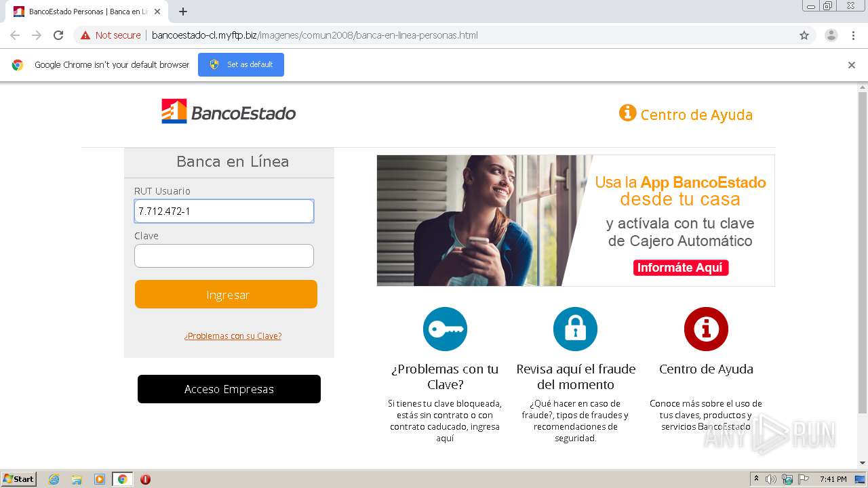
Task: Click the RUT Usuario label
Action: pyautogui.click(x=162, y=191)
